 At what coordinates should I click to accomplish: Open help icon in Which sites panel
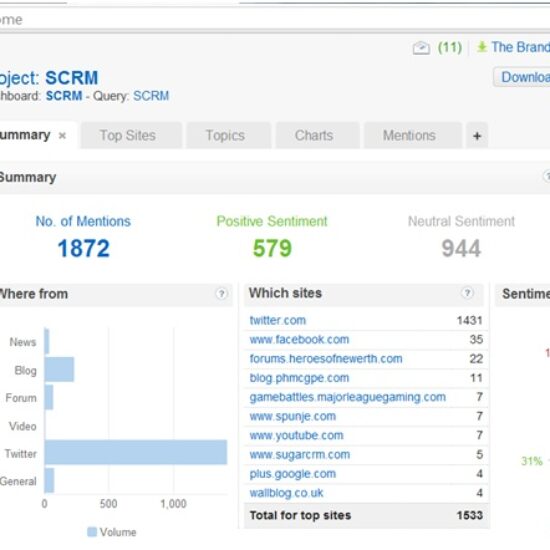pyautogui.click(x=467, y=293)
